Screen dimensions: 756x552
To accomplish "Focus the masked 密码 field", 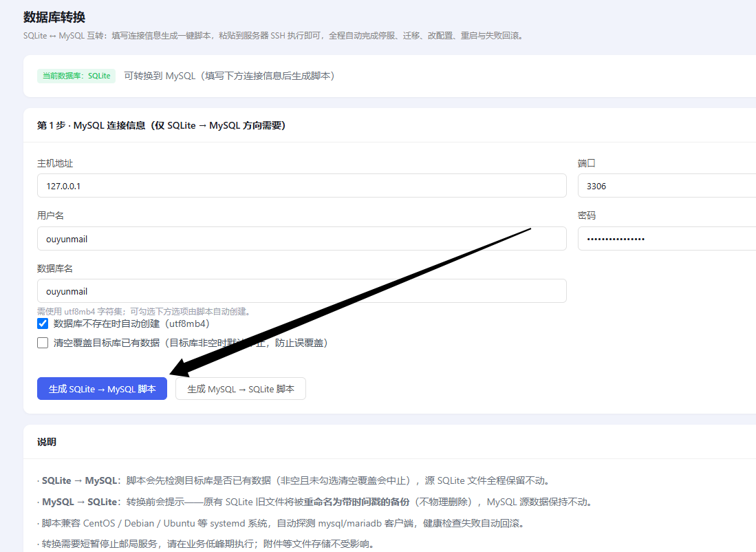I will [x=667, y=239].
